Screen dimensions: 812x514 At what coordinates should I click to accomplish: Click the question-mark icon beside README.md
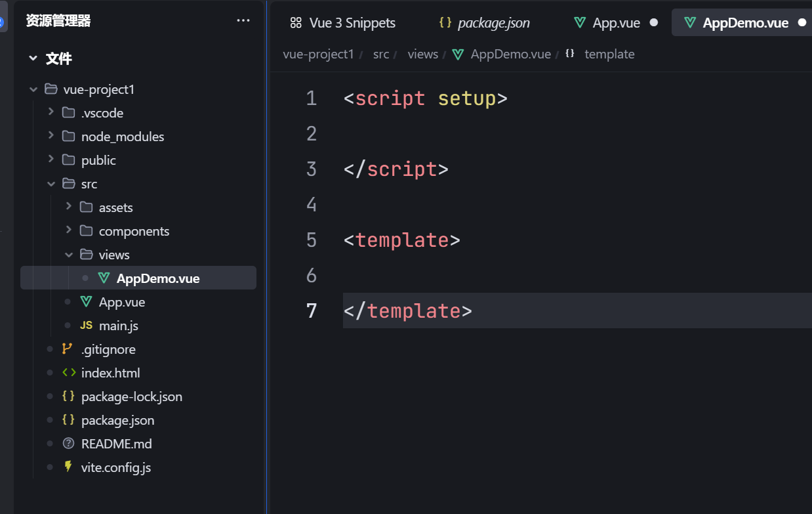click(x=68, y=444)
